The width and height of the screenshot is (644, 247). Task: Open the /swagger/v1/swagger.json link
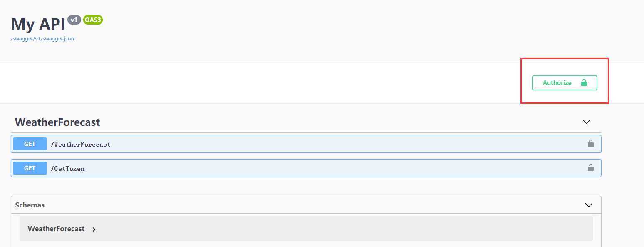[42, 39]
